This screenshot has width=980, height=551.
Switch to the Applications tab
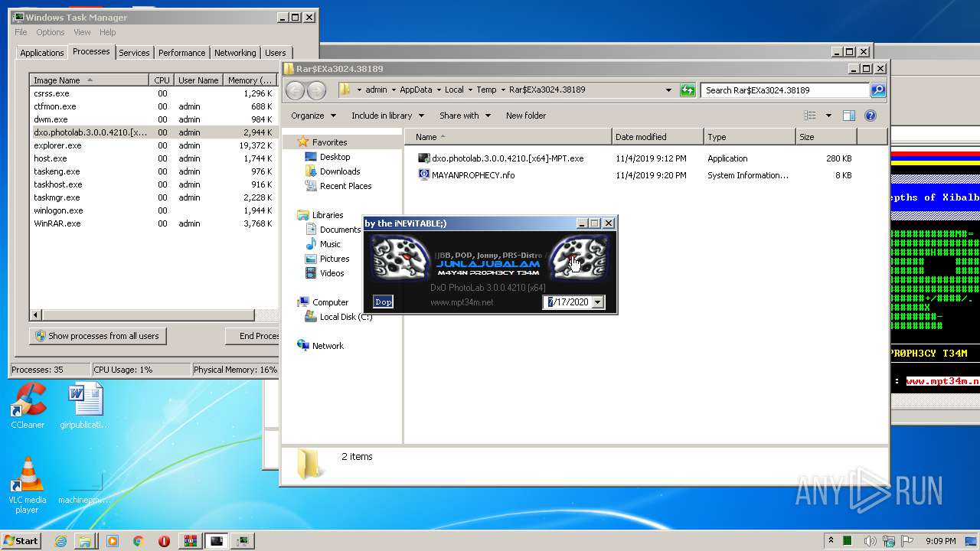click(x=41, y=53)
